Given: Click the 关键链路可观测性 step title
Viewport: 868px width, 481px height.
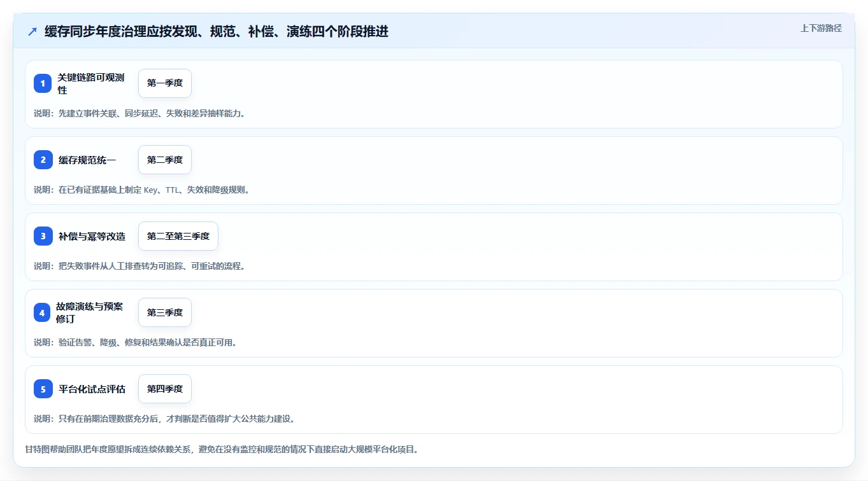Looking at the screenshot, I should [91, 83].
